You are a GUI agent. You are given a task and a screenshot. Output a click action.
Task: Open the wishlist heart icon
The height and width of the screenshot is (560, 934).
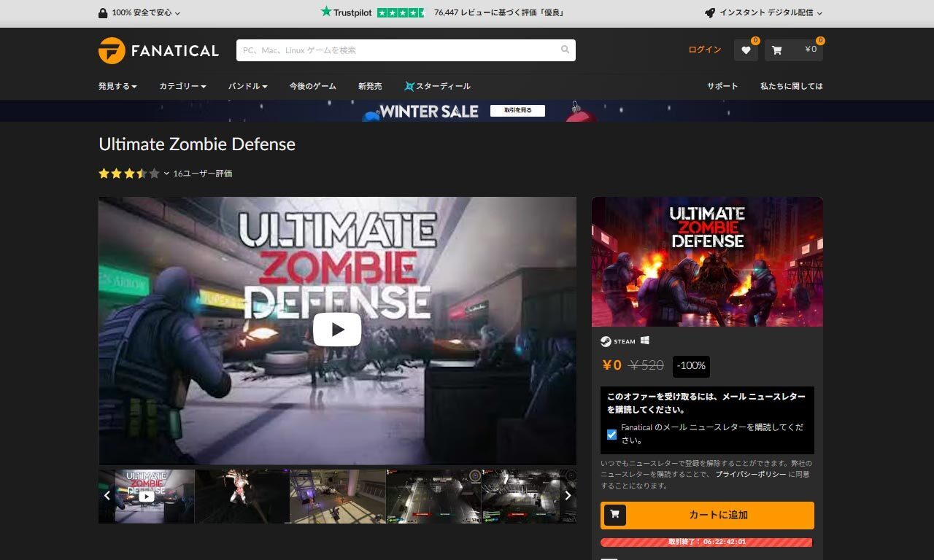click(746, 50)
